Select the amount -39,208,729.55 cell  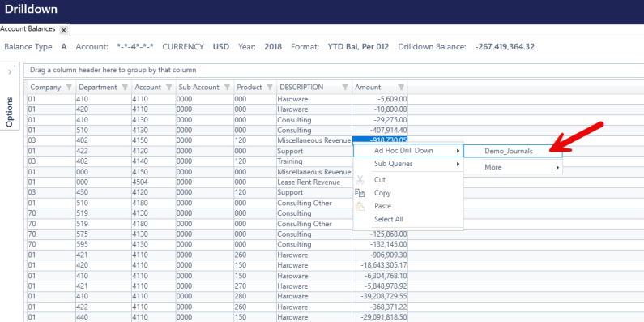coord(380,296)
